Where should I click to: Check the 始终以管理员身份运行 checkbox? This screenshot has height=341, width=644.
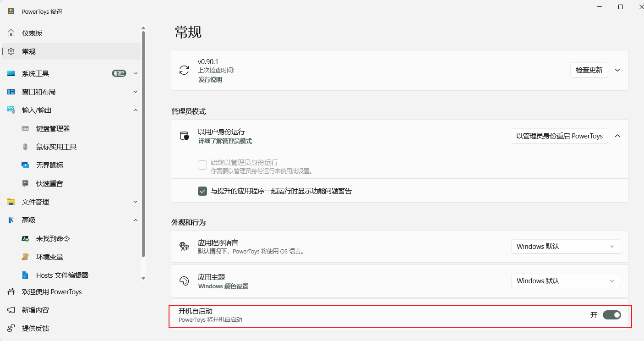tap(202, 165)
